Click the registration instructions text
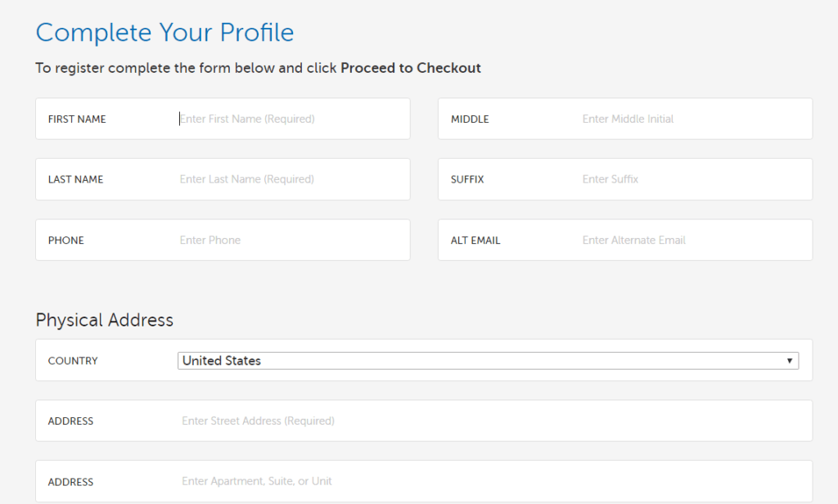Viewport: 838px width, 504px height. click(x=258, y=68)
